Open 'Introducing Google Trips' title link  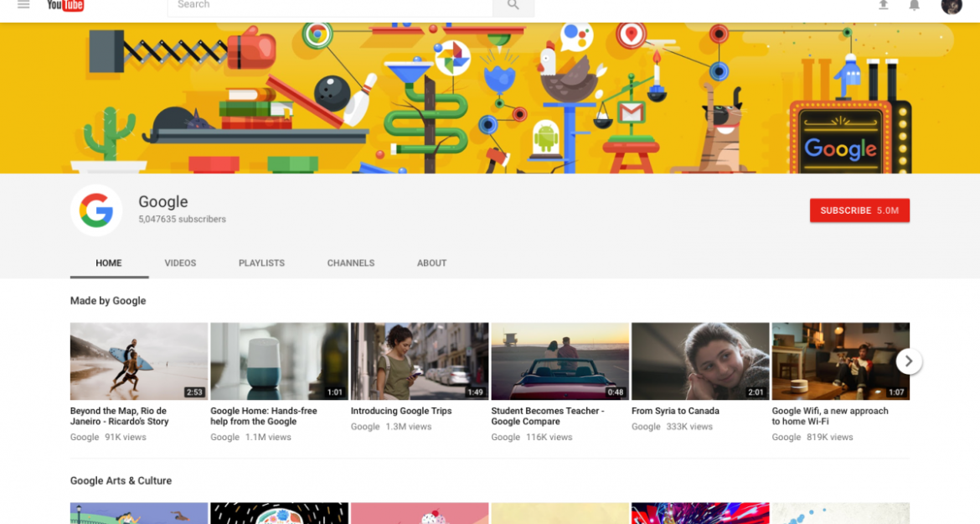[401, 411]
